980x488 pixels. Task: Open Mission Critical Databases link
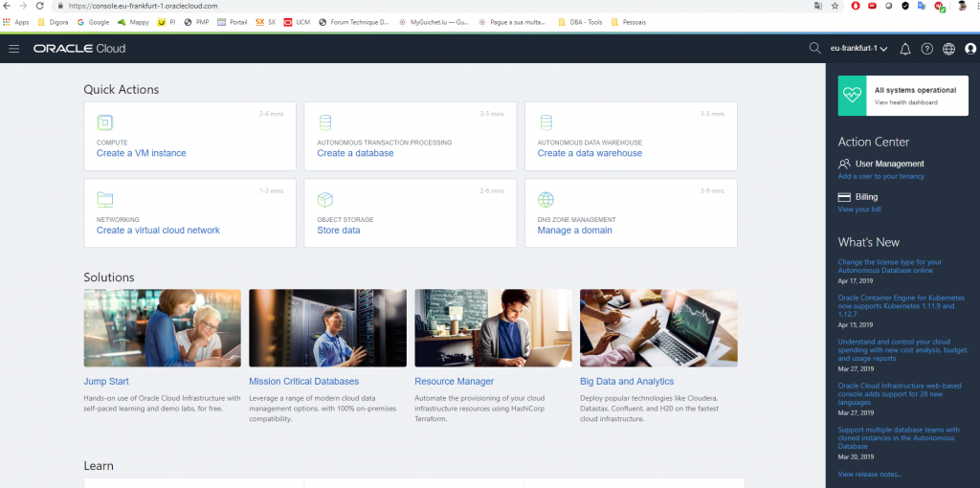click(x=303, y=381)
